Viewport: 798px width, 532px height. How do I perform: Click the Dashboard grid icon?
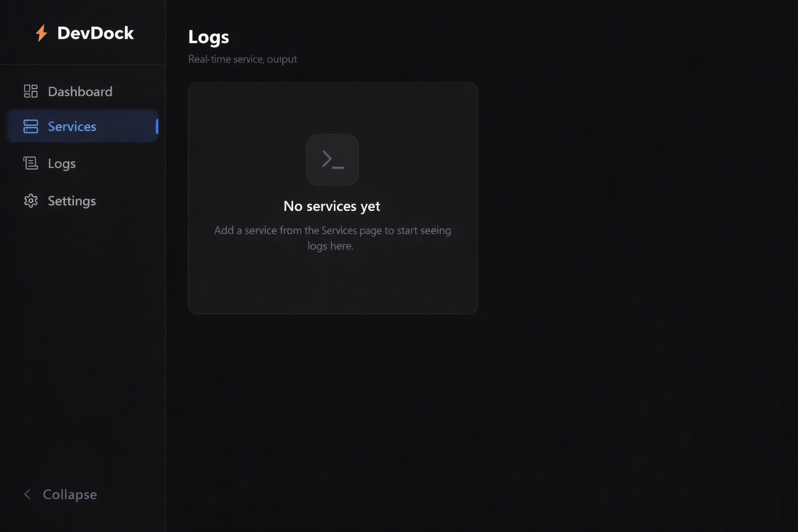click(31, 91)
